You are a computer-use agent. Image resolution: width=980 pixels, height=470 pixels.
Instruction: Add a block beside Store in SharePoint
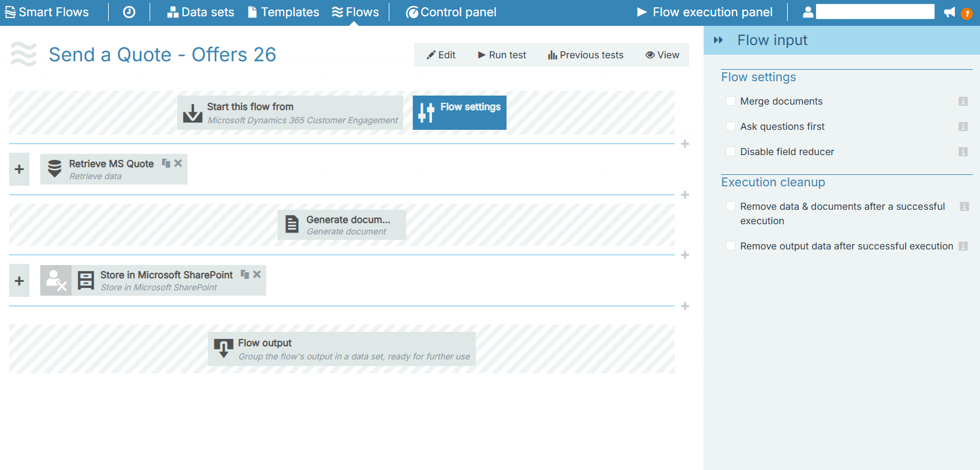[x=19, y=281]
